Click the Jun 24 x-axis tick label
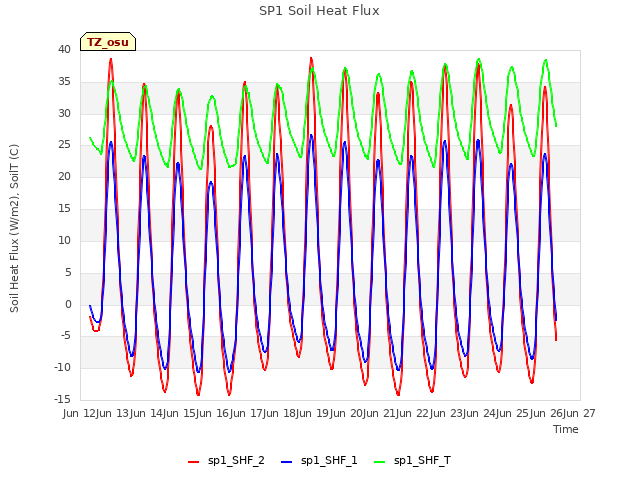The height and width of the screenshot is (480, 640). point(480,413)
